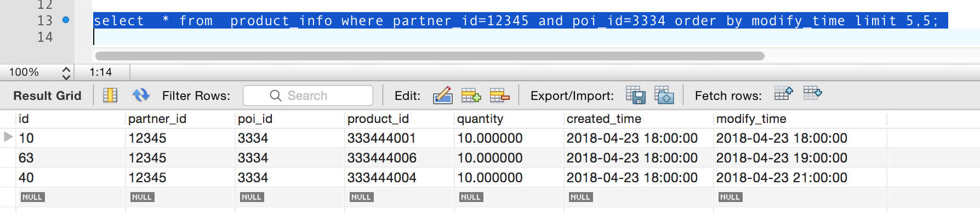This screenshot has height=213, width=980.
Task: Click the horizontal scrollbar under the editor
Action: click(x=430, y=56)
